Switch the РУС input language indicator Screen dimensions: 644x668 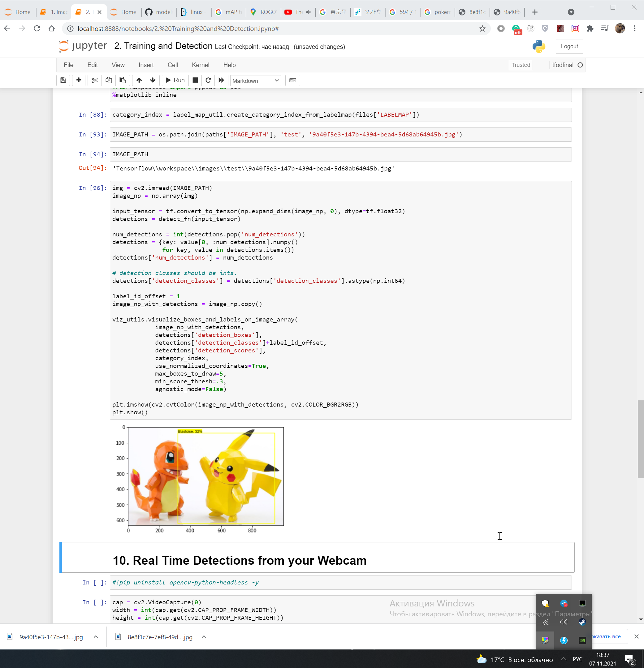coord(577,659)
